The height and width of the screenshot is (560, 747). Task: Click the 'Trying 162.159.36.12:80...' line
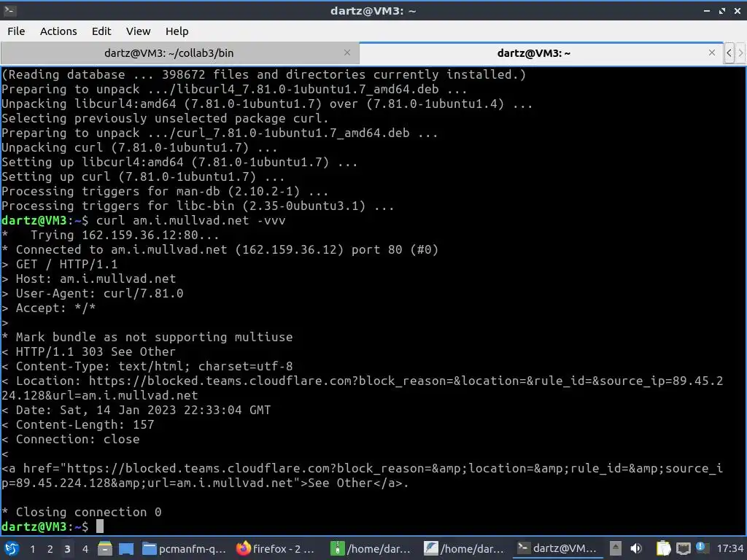coord(125,236)
